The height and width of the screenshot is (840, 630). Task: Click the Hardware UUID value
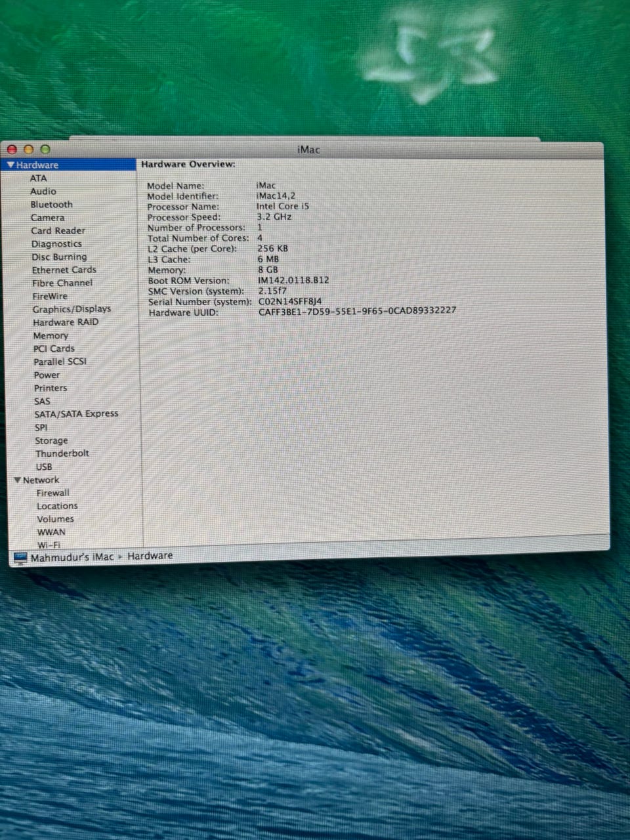357,310
